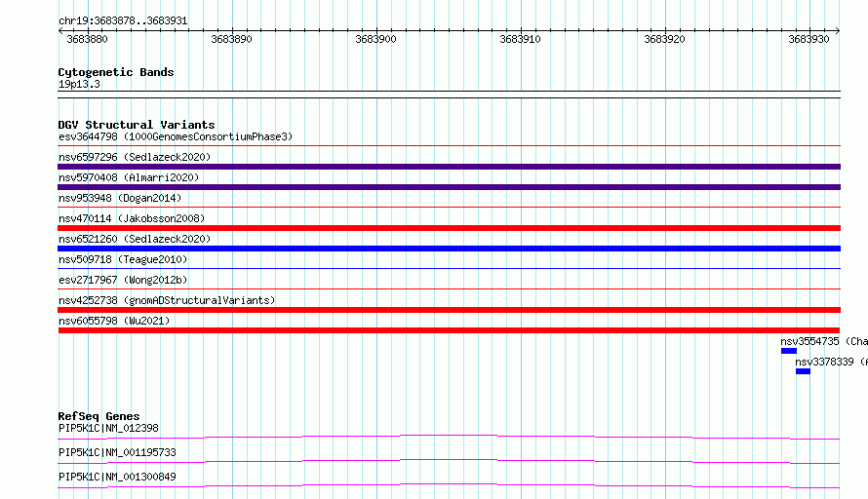Click the RefSeq Genes track heading

[x=99, y=416]
